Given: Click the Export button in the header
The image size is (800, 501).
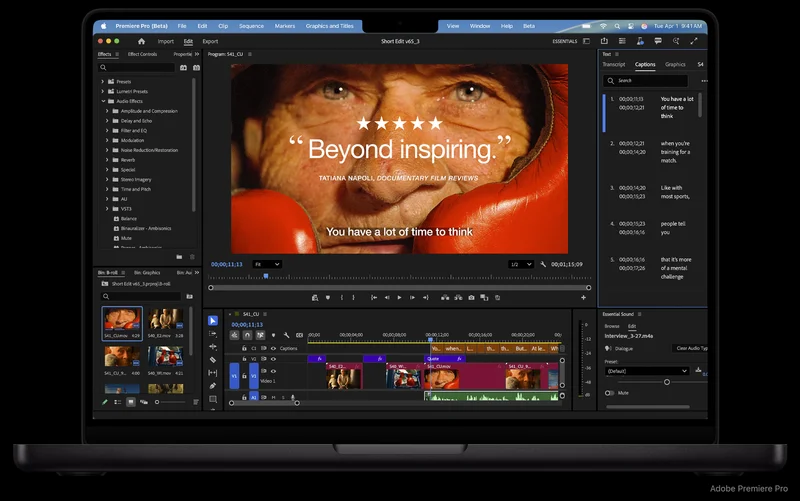Looking at the screenshot, I should 210,41.
